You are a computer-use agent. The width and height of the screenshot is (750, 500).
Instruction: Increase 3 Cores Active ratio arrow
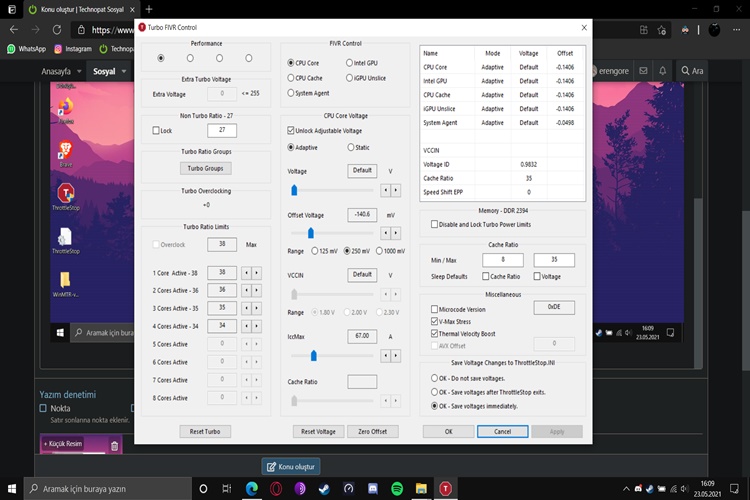tap(257, 308)
